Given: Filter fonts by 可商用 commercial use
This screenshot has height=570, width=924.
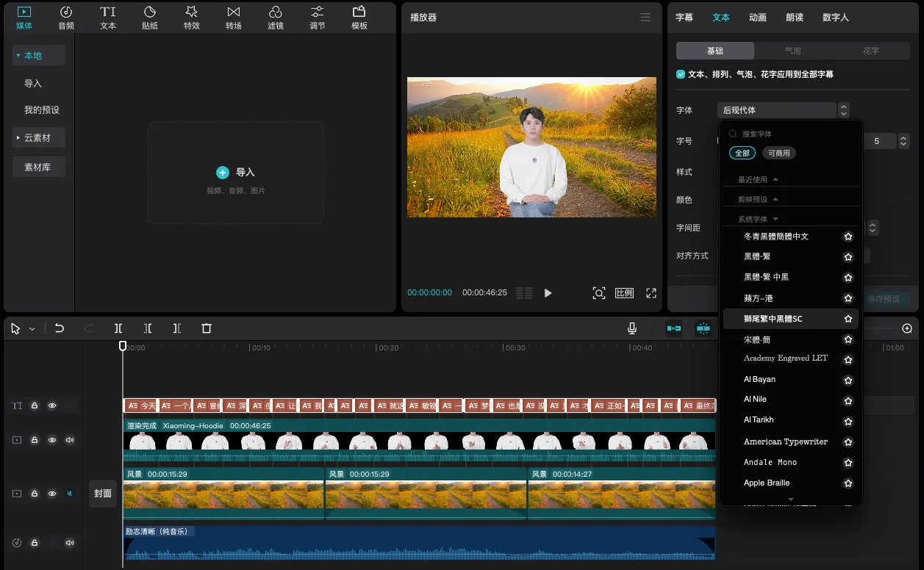Looking at the screenshot, I should pyautogui.click(x=778, y=153).
